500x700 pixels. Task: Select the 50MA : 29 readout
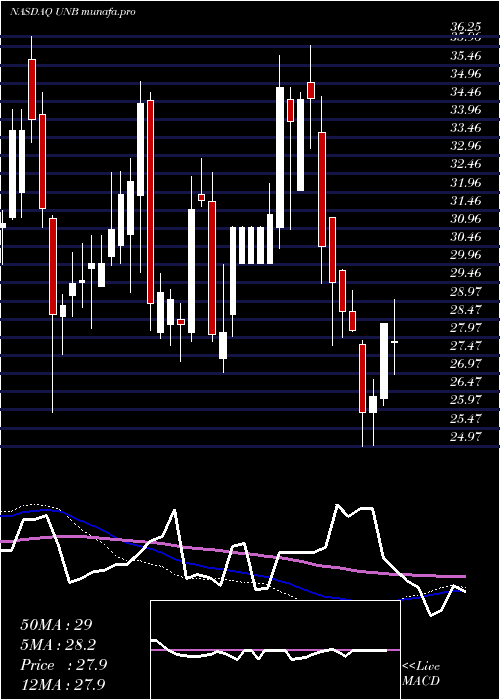(56, 625)
